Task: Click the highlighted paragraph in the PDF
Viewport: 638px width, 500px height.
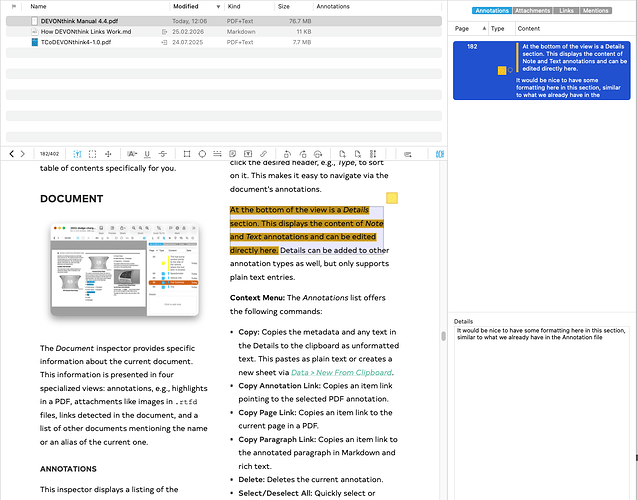Action: 306,230
